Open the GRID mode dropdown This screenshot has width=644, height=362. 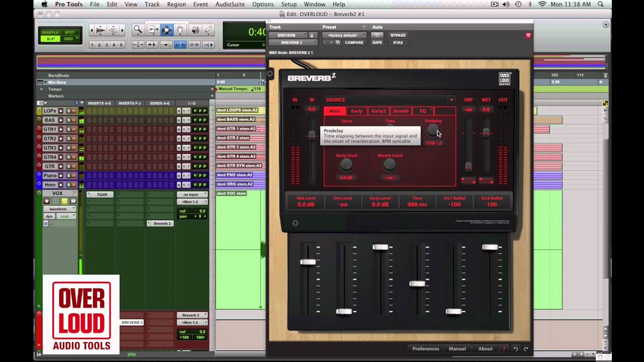[70, 39]
